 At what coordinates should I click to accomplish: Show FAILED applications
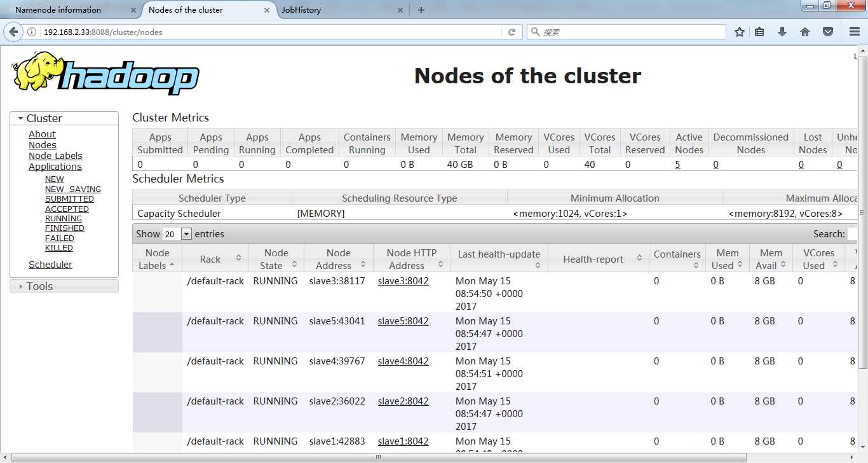[x=60, y=238]
